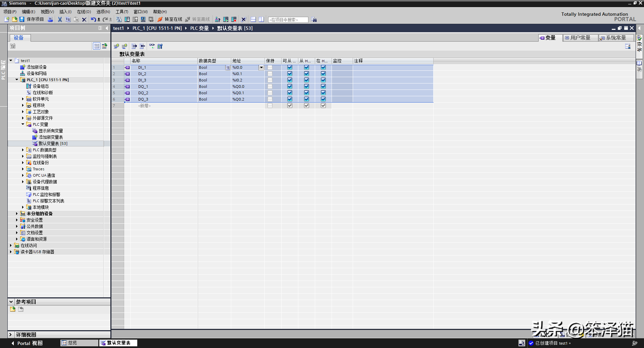Expand the 程序块 tree node
The image size is (644, 348).
tap(23, 105)
